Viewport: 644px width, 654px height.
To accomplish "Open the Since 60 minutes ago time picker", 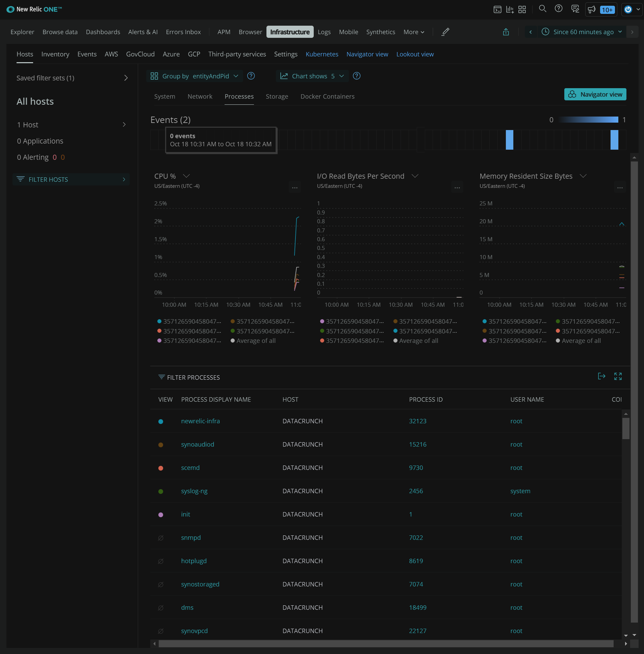I will pos(582,32).
